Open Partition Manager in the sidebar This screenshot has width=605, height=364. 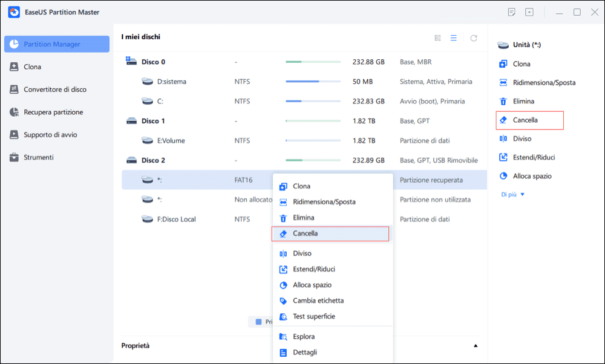[57, 44]
